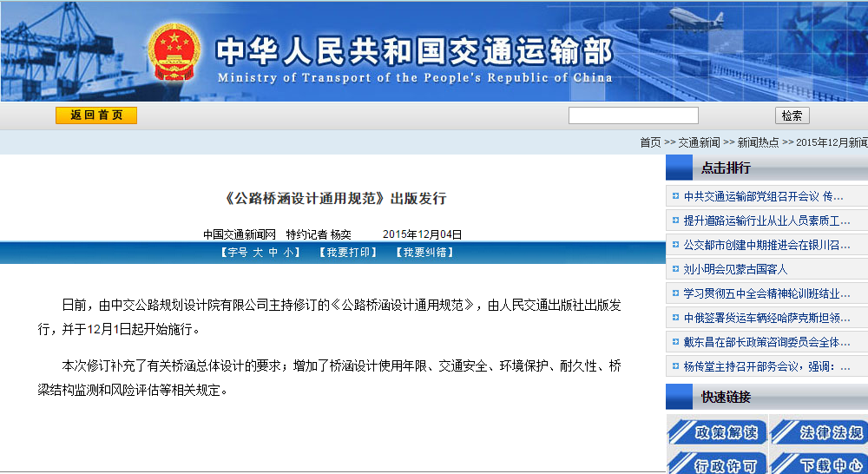Screen dimensions: 868x474
Task: Open 行政许可 quick link button
Action: (717, 464)
